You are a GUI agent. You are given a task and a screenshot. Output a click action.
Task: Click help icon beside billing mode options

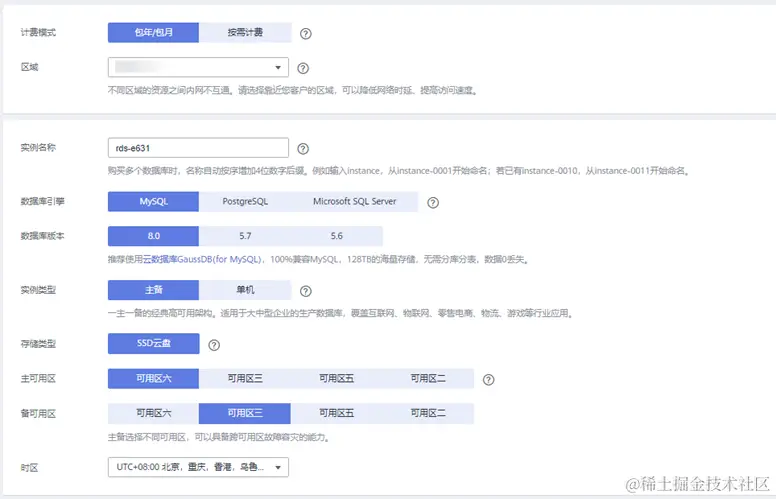(306, 34)
